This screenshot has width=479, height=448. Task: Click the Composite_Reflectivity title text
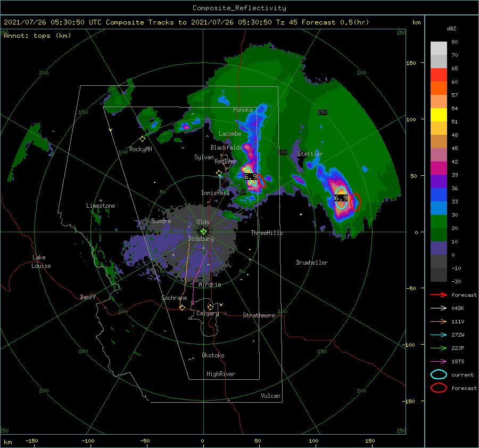pos(240,8)
